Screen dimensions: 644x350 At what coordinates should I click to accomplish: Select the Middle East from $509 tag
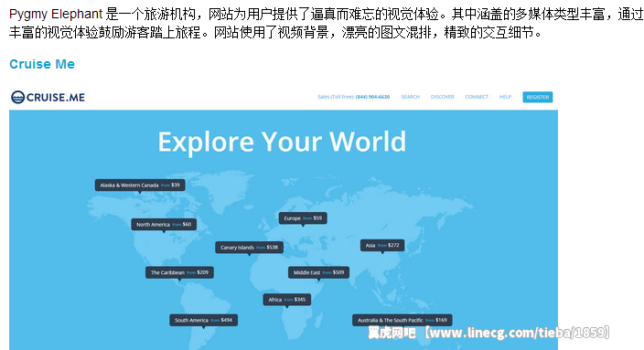[x=318, y=272]
